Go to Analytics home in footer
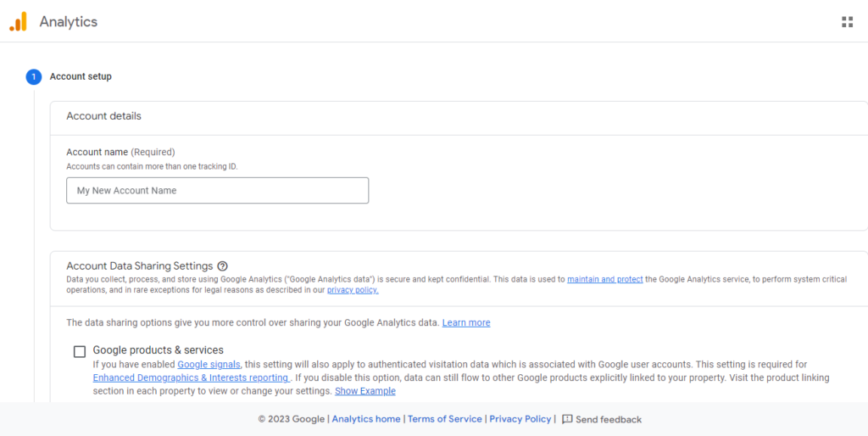This screenshot has height=436, width=868. pyautogui.click(x=366, y=419)
